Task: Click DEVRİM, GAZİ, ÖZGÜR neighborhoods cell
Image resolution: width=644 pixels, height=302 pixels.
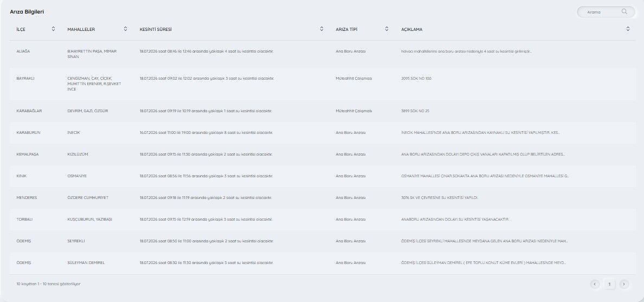Action: pyautogui.click(x=88, y=111)
